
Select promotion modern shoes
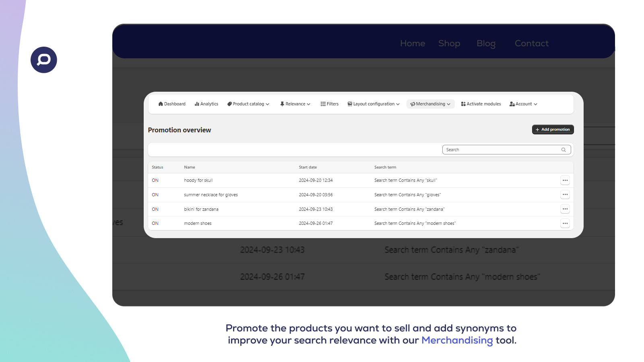coord(198,223)
